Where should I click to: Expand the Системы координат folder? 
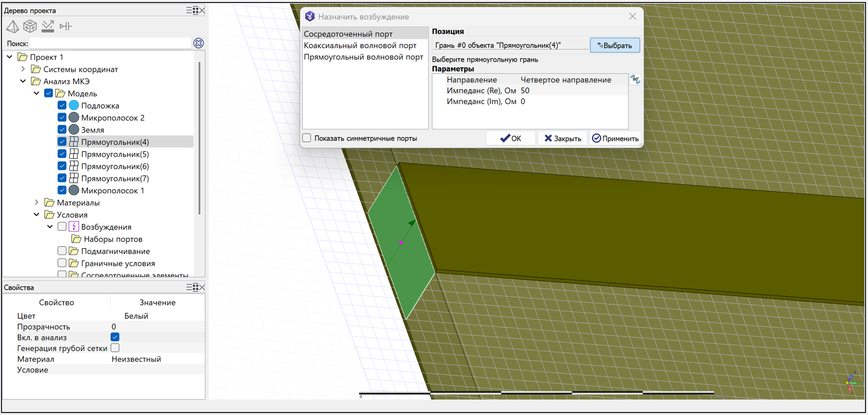tap(23, 69)
